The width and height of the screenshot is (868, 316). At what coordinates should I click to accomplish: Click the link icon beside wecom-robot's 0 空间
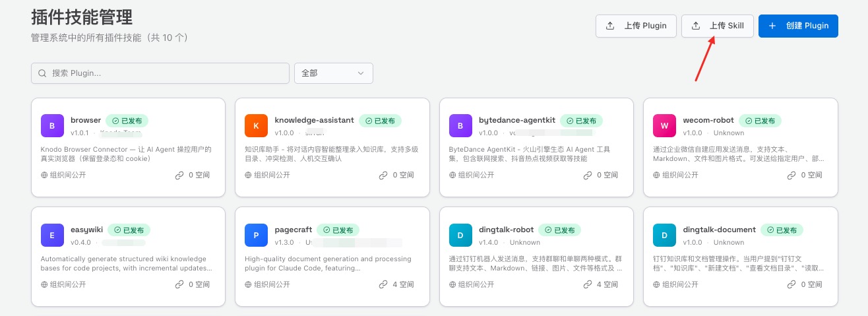pyautogui.click(x=791, y=175)
